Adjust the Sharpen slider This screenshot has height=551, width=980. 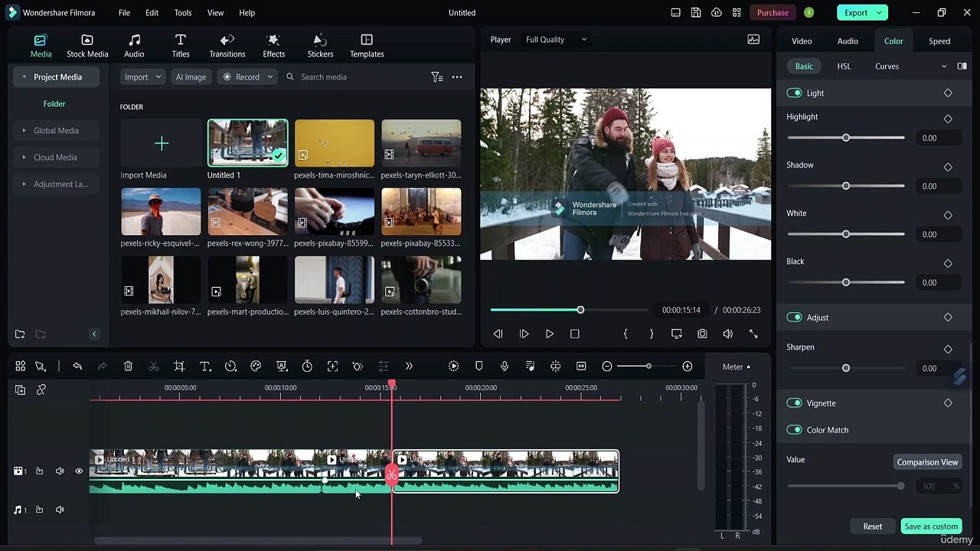[x=846, y=368]
